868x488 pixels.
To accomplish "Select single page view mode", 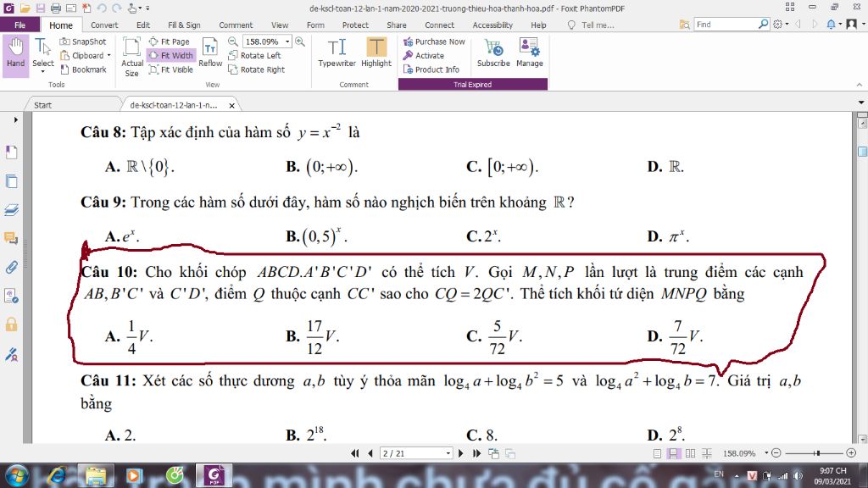I will pyautogui.click(x=657, y=454).
